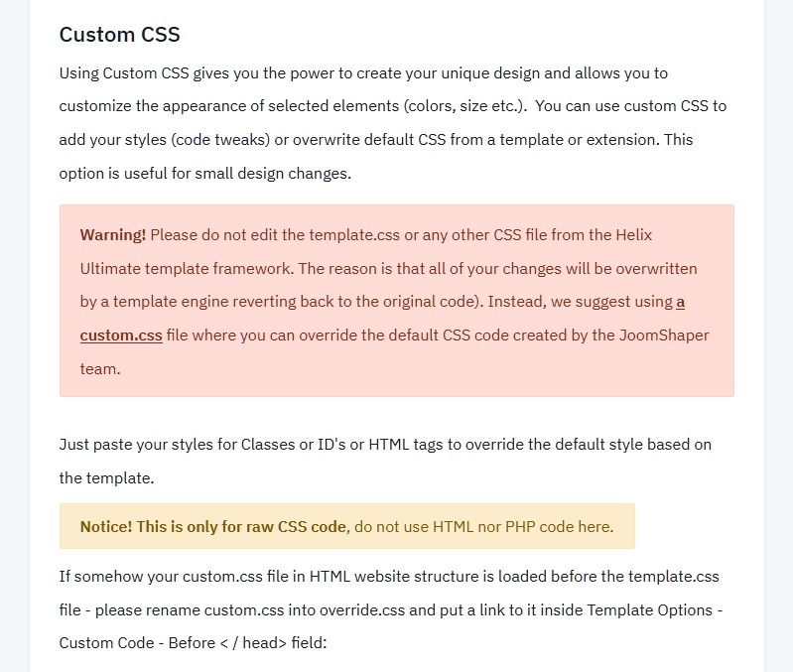Click the "Custom Code - Before </ head> field:" line
The width and height of the screenshot is (793, 672).
[x=193, y=642]
